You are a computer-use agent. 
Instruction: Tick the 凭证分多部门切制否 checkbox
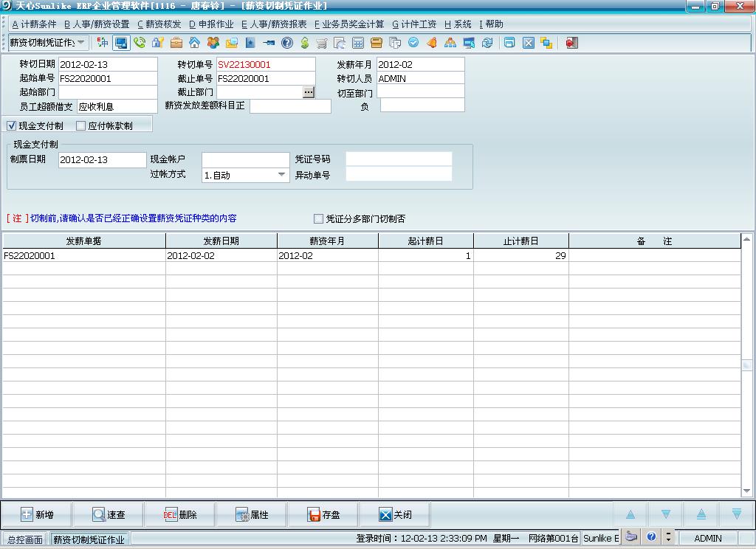[318, 219]
